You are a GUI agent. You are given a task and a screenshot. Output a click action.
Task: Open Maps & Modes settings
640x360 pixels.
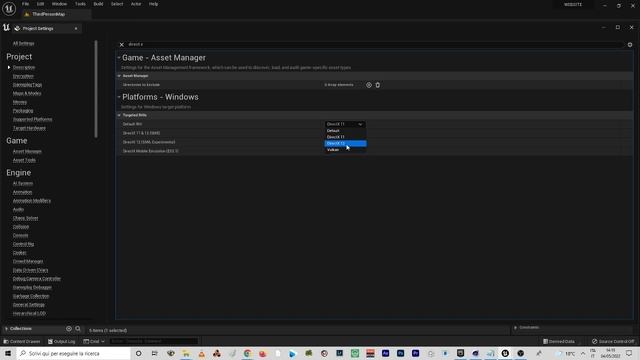pyautogui.click(x=27, y=93)
